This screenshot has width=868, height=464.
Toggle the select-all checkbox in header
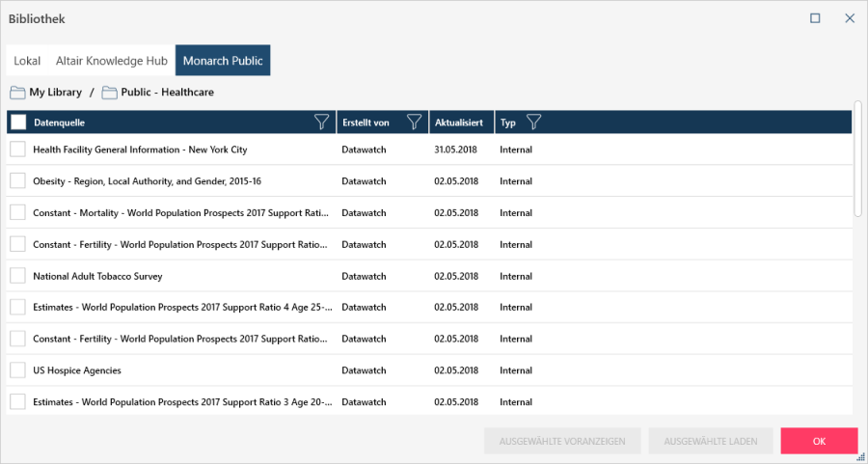pyautogui.click(x=18, y=123)
